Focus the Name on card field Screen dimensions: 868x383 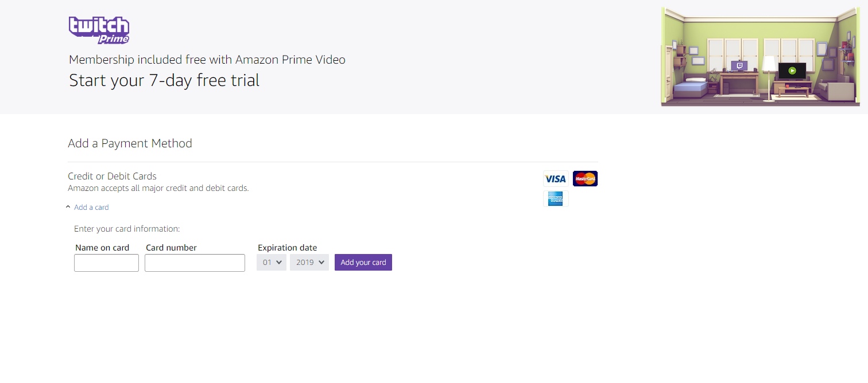[106, 263]
